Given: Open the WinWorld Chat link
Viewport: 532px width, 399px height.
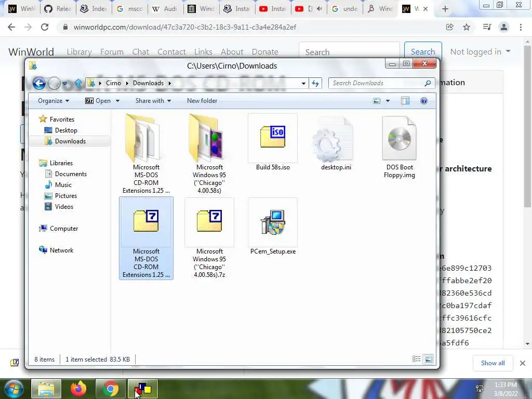Looking at the screenshot, I should pyautogui.click(x=140, y=52).
